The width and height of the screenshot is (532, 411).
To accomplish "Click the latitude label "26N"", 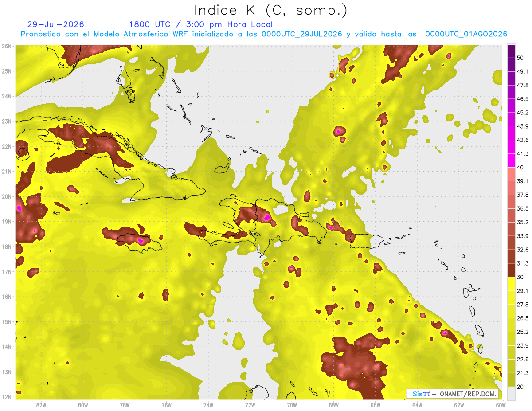I will pyautogui.click(x=6, y=46).
